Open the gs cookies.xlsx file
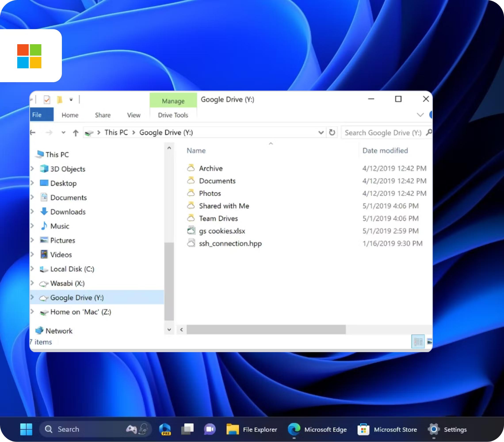The image size is (504, 442). tap(222, 231)
